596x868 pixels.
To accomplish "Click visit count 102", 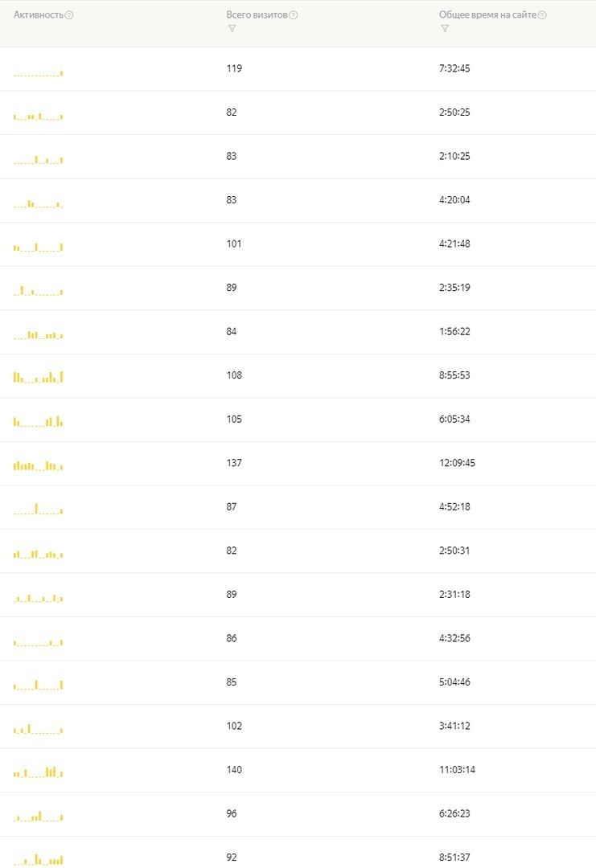I will click(234, 726).
